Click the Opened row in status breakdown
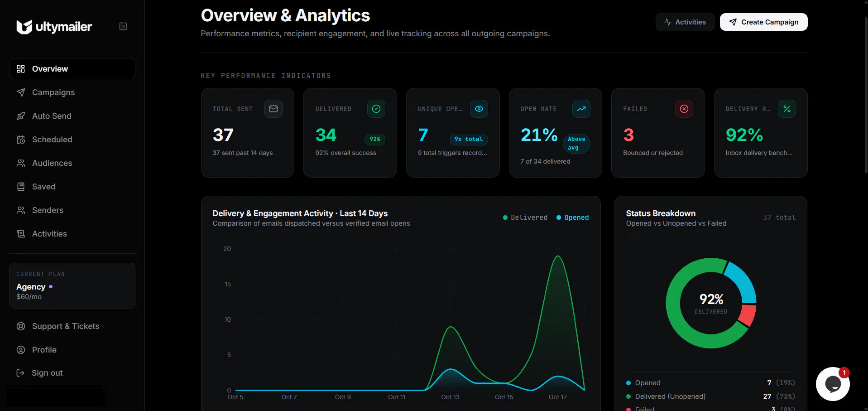Screen dimensions: 868x411 [x=710, y=383]
